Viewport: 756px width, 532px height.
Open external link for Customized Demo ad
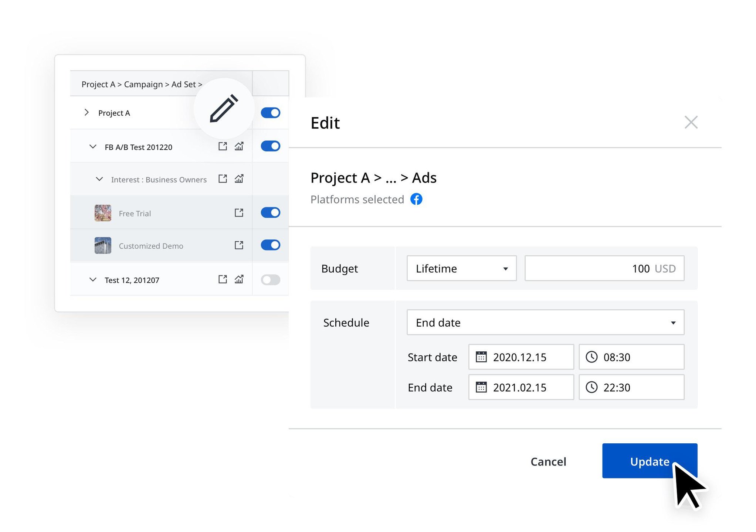(239, 245)
